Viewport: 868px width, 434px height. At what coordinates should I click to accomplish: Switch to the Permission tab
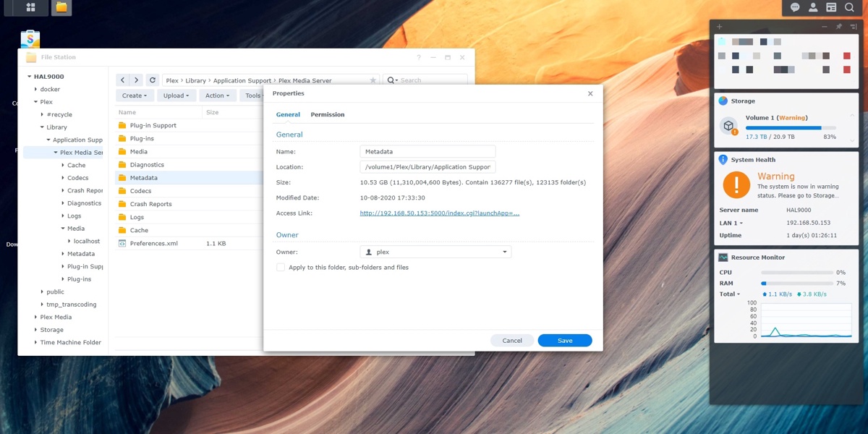(x=328, y=115)
